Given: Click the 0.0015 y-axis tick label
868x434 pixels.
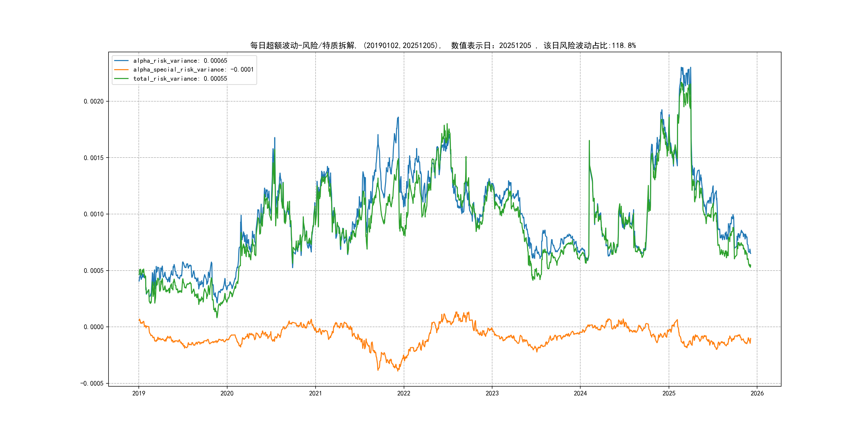Looking at the screenshot, I should (x=93, y=158).
